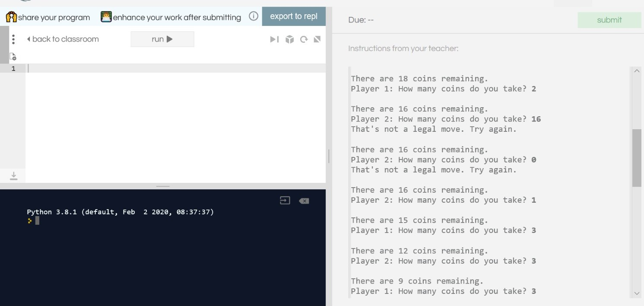
Task: Click the Player 2 line with answer 16
Action: coord(446,119)
